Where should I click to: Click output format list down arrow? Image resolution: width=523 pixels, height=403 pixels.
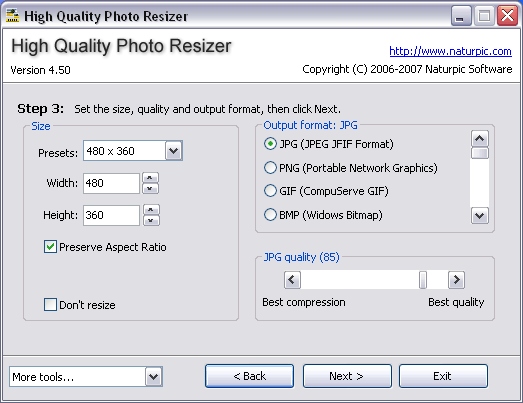[480, 216]
